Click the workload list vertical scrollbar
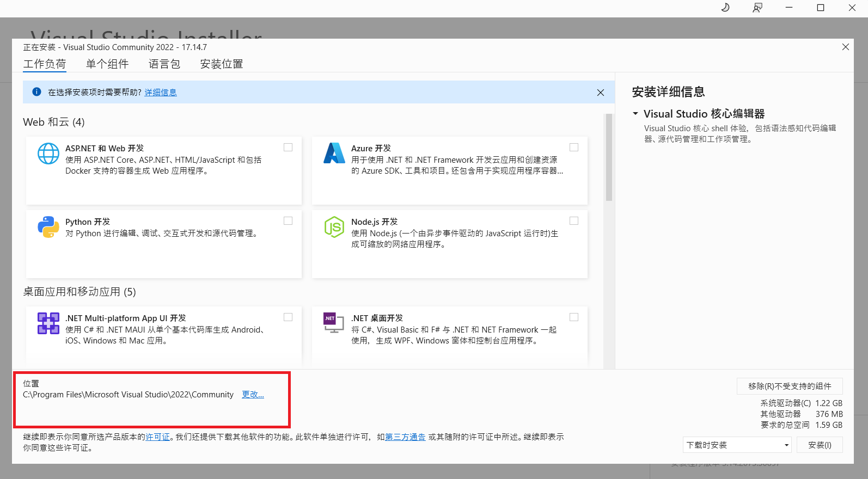The image size is (868, 479). [x=609, y=158]
